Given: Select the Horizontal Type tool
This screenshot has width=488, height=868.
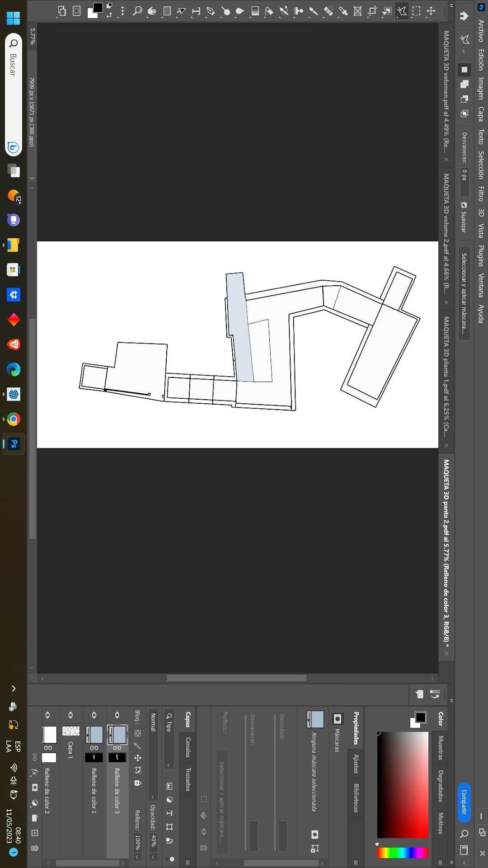Looking at the screenshot, I should (x=196, y=11).
